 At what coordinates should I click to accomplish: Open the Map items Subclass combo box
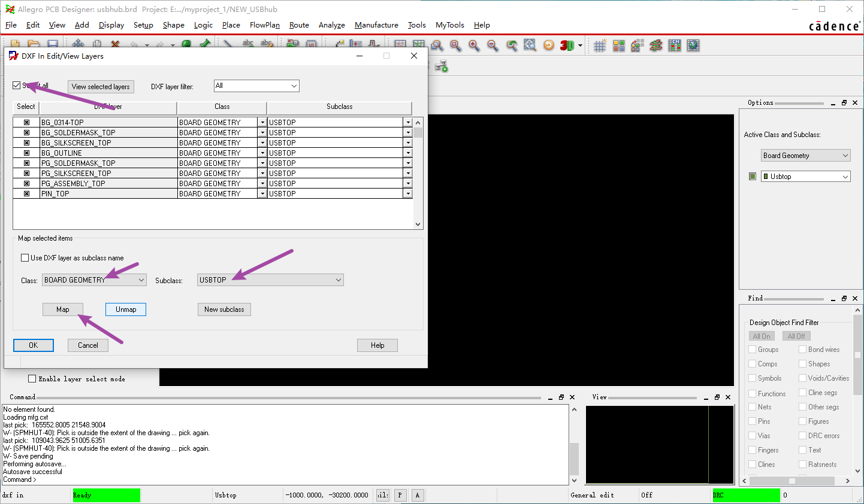[270, 280]
